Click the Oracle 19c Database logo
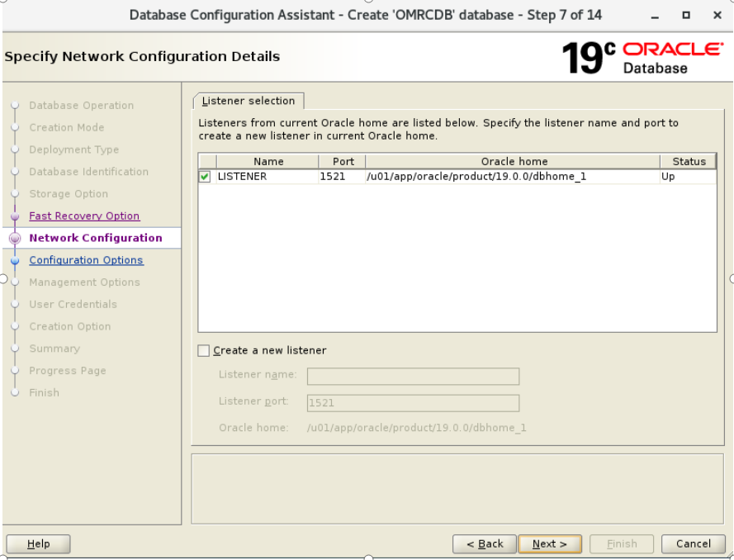 pyautogui.click(x=642, y=58)
